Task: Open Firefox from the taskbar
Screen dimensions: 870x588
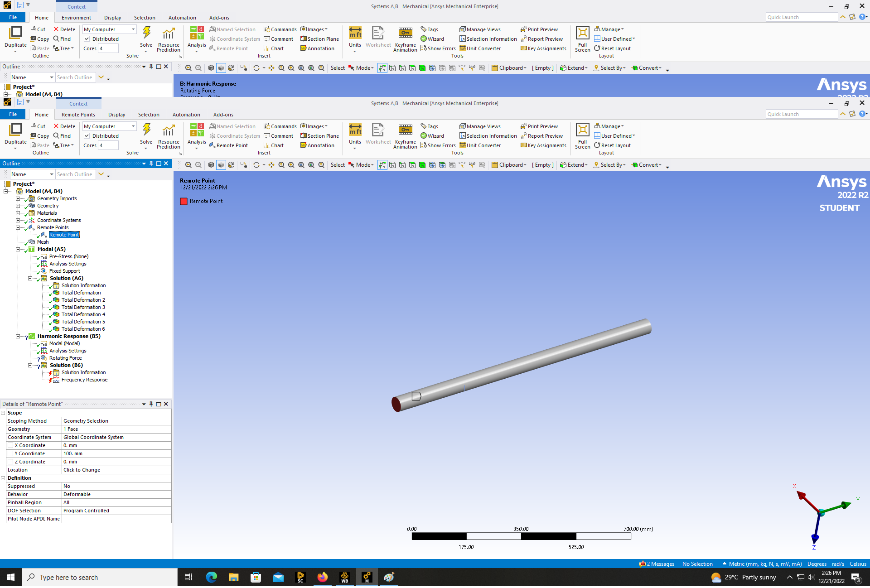Action: point(322,577)
